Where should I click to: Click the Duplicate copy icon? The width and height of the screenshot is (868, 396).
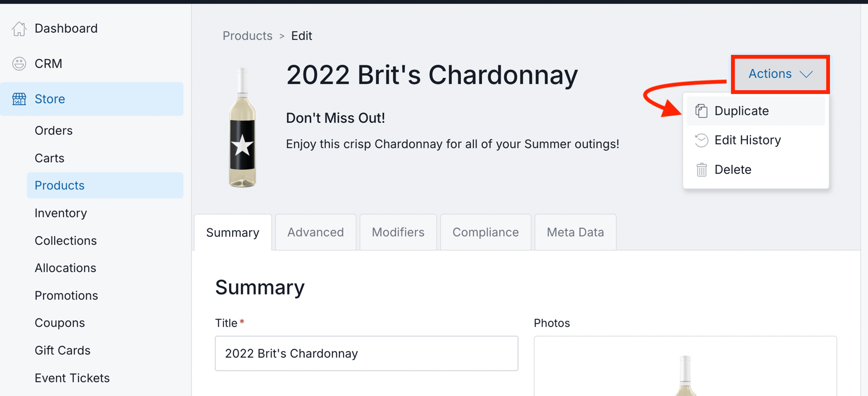[701, 111]
